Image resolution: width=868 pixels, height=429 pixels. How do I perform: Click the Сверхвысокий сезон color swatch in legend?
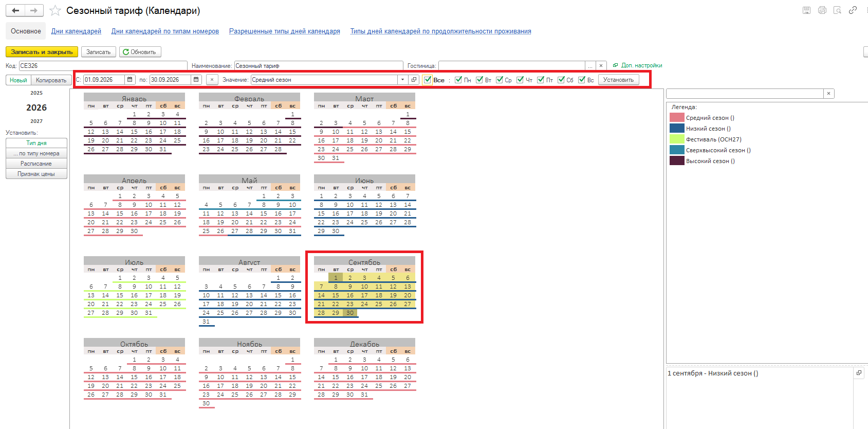click(677, 150)
